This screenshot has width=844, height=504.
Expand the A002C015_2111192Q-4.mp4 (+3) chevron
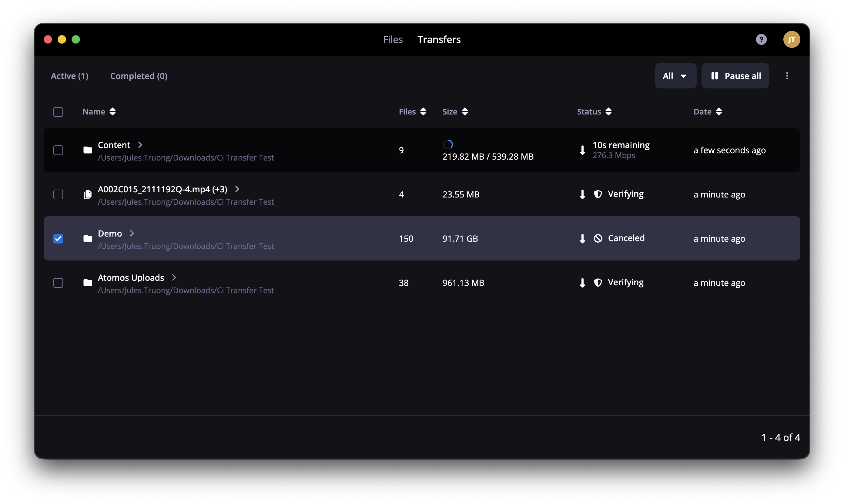[x=237, y=189]
